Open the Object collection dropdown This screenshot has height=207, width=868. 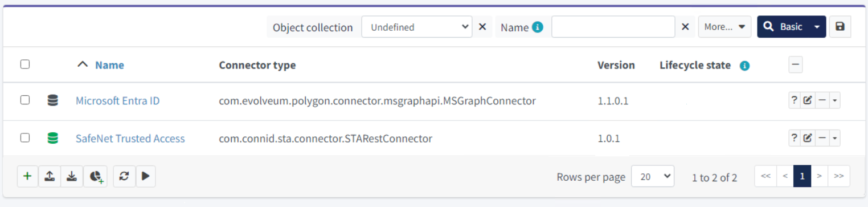(x=417, y=27)
